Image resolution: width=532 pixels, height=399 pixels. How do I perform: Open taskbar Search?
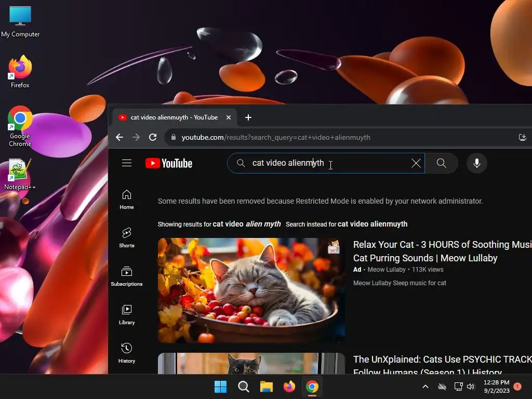coord(243,387)
